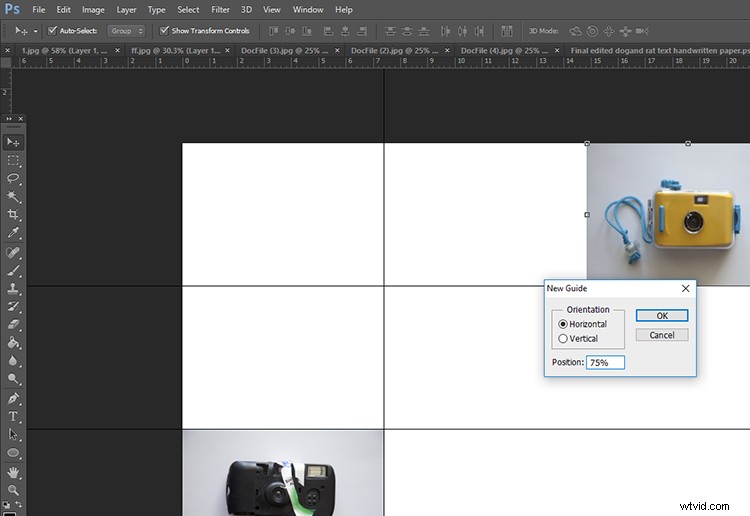This screenshot has width=750, height=516.
Task: Close the ff.jpg document tab
Action: click(227, 50)
